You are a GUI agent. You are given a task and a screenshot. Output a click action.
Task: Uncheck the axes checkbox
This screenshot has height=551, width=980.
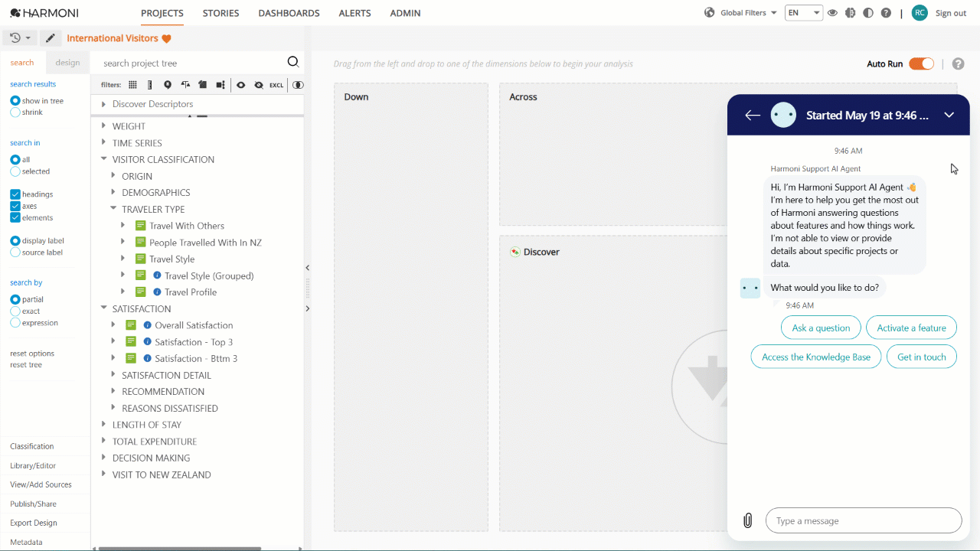[x=15, y=206]
